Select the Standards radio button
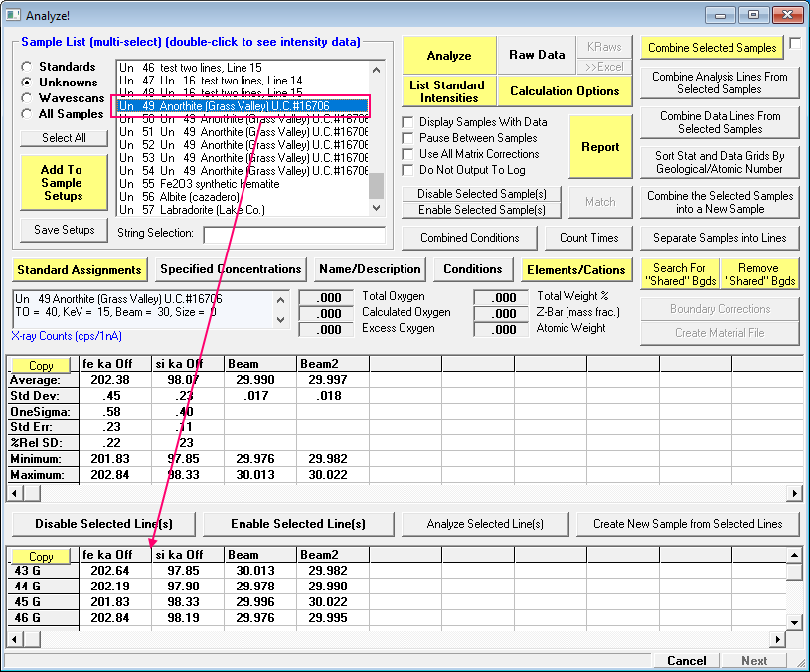Viewport: 810px width, 672px height. tap(28, 67)
